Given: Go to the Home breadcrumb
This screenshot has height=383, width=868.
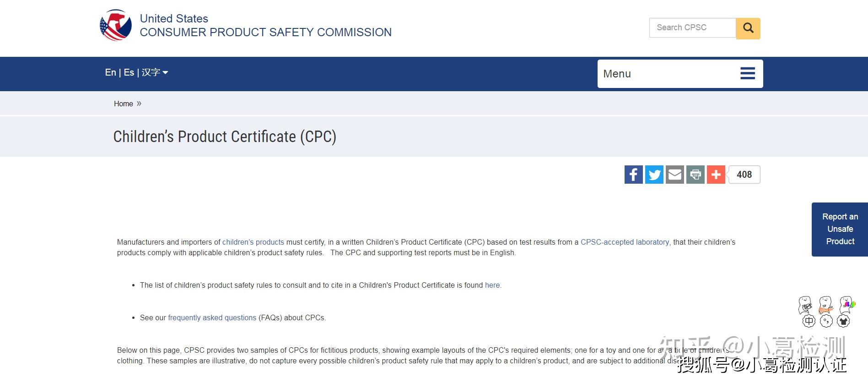Looking at the screenshot, I should (x=123, y=104).
